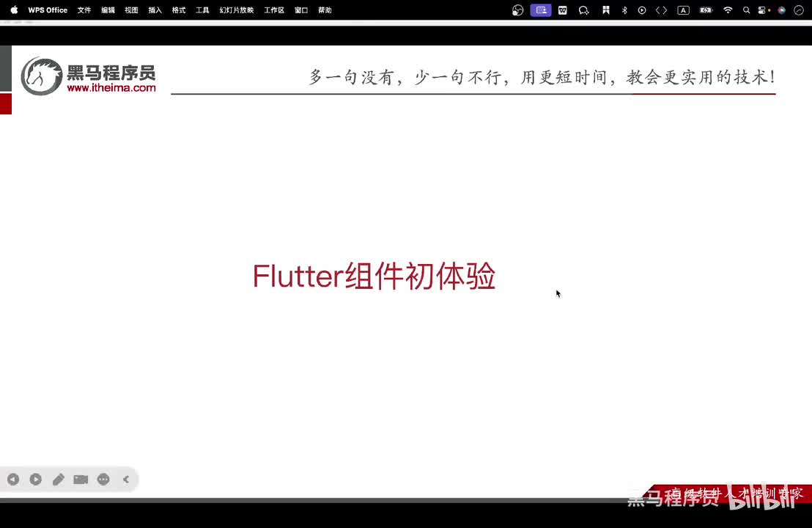Click the play circle icon in menu bar

(642, 10)
